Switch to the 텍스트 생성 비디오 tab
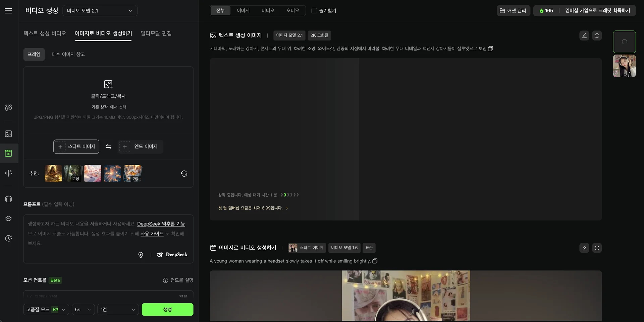644x322 pixels. click(x=45, y=33)
